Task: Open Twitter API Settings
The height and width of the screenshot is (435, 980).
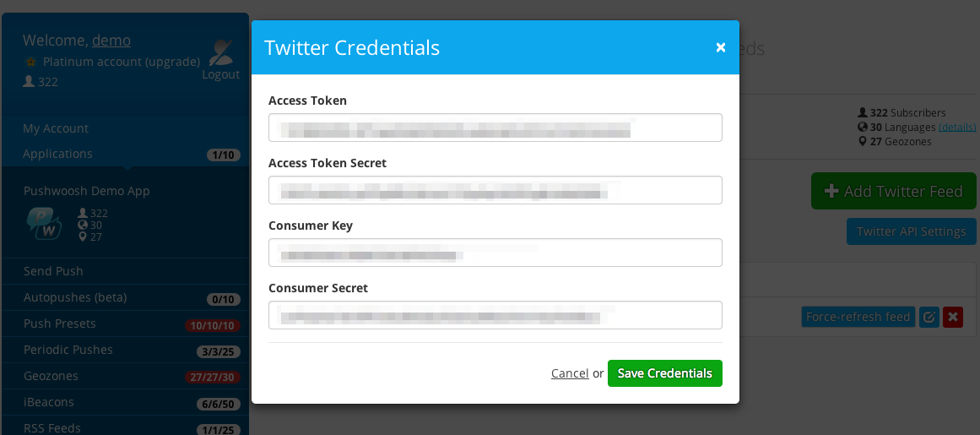Action: [912, 231]
